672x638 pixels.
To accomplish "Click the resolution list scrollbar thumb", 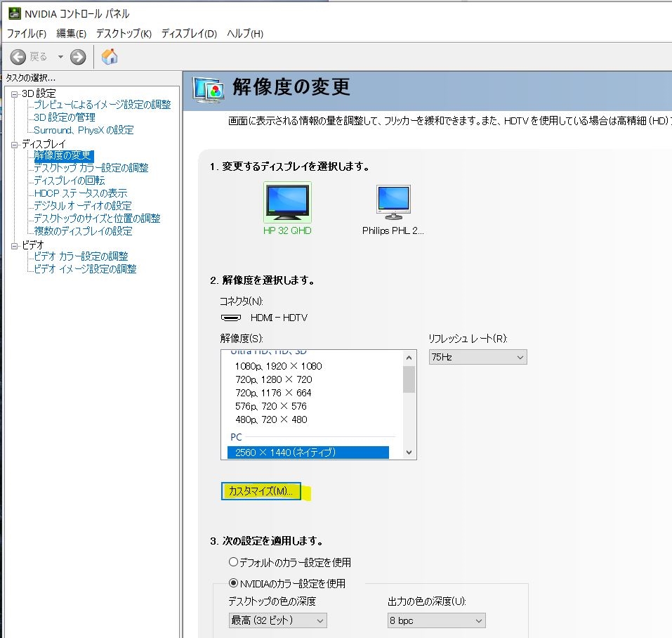I will (409, 379).
